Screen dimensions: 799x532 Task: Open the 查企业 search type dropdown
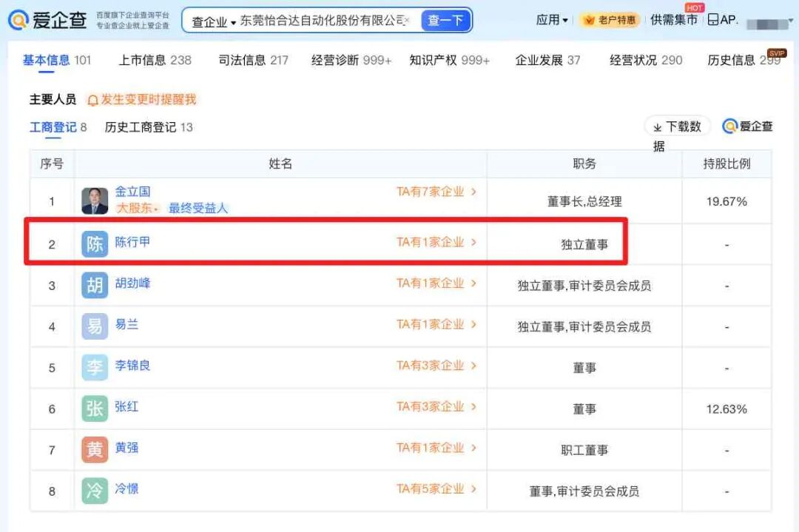click(213, 21)
